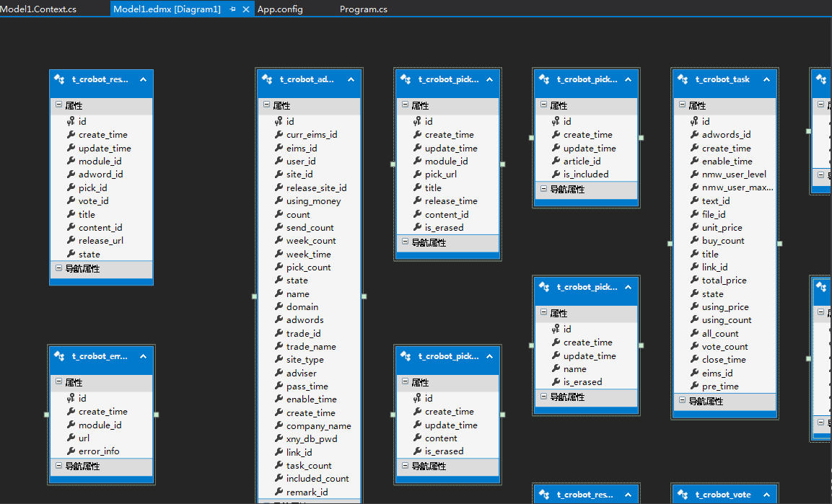Select the adword_id property
Viewport: 832px width, 504px height.
(101, 174)
